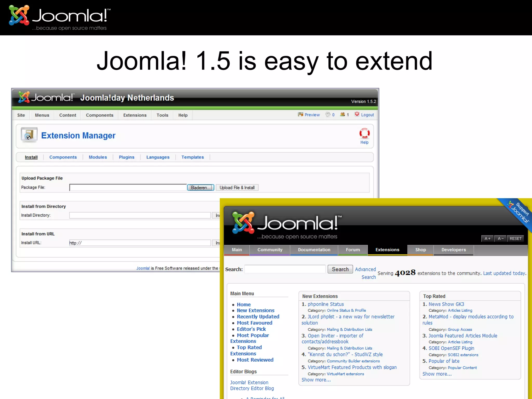Click the Joomla logo in admin header
532x399 pixels.
(46, 97)
